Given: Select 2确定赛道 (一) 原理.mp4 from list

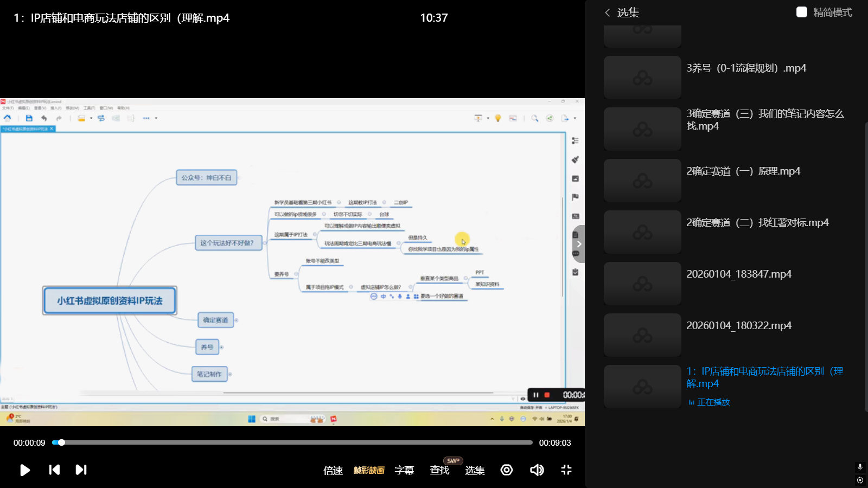Looking at the screenshot, I should coord(743,171).
